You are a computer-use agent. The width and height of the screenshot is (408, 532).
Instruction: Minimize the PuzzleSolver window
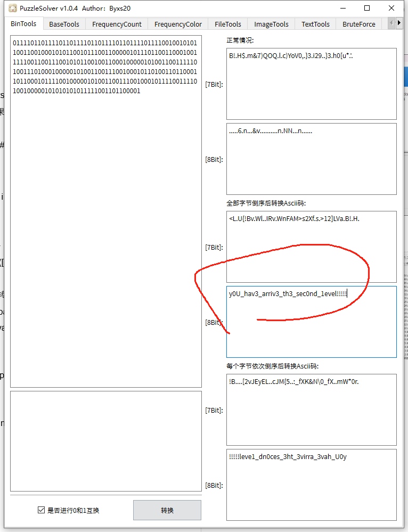(x=342, y=9)
